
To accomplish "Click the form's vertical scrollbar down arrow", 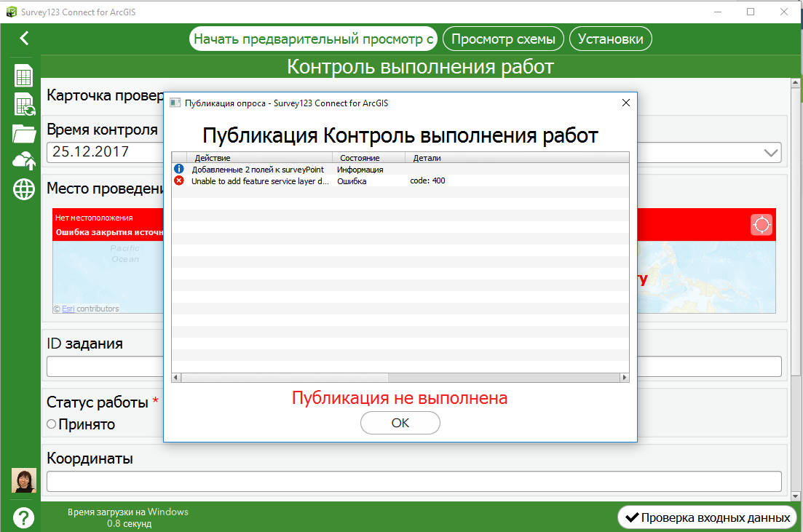I will 795,496.
